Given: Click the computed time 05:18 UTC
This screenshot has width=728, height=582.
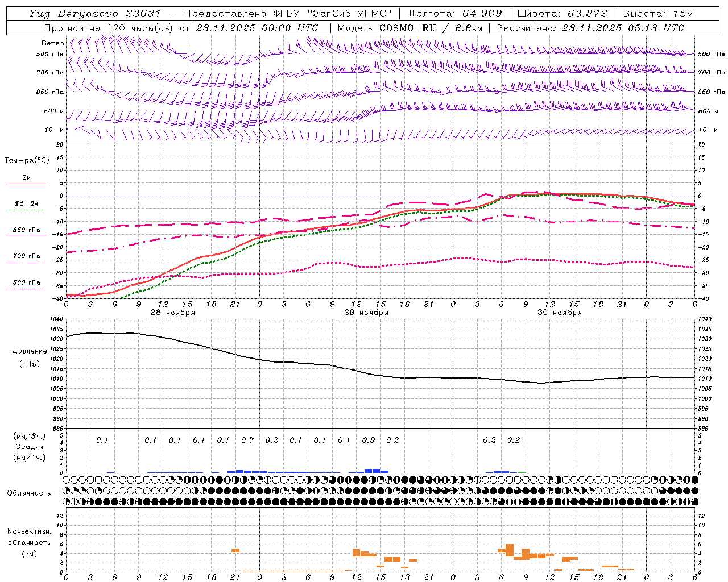Looking at the screenshot, I should point(655,28).
